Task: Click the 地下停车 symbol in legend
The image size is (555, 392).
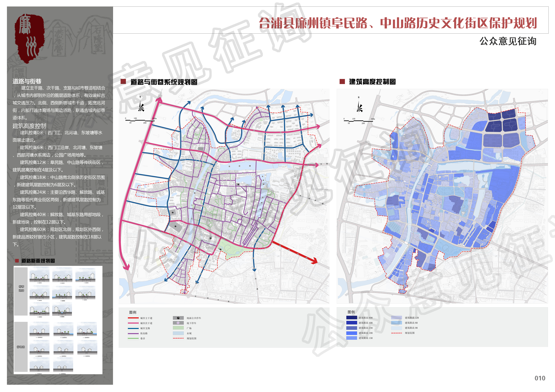Action: click(178, 323)
